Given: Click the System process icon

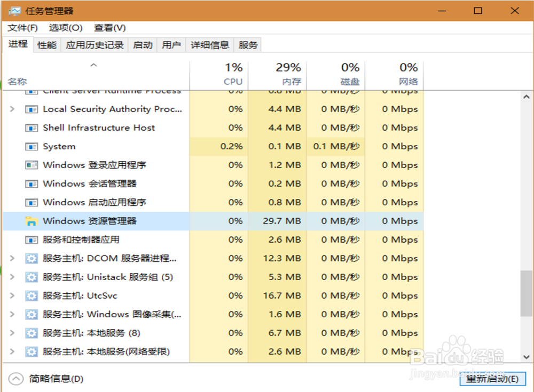Looking at the screenshot, I should tap(32, 147).
